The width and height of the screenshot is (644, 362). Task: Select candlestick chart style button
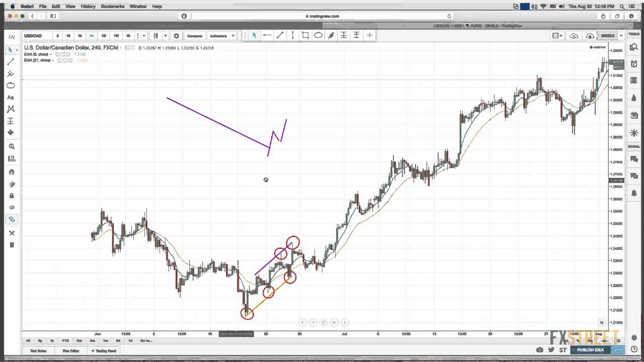156,36
